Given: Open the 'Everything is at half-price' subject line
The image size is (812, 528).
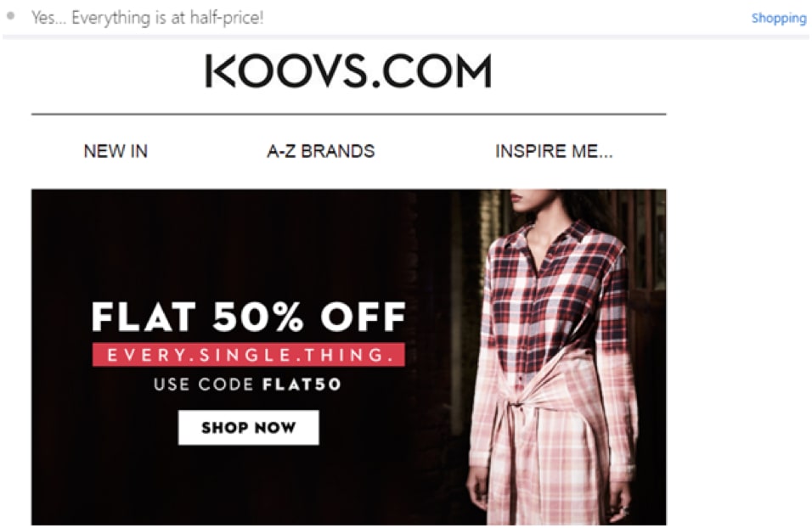Looking at the screenshot, I should 147,18.
